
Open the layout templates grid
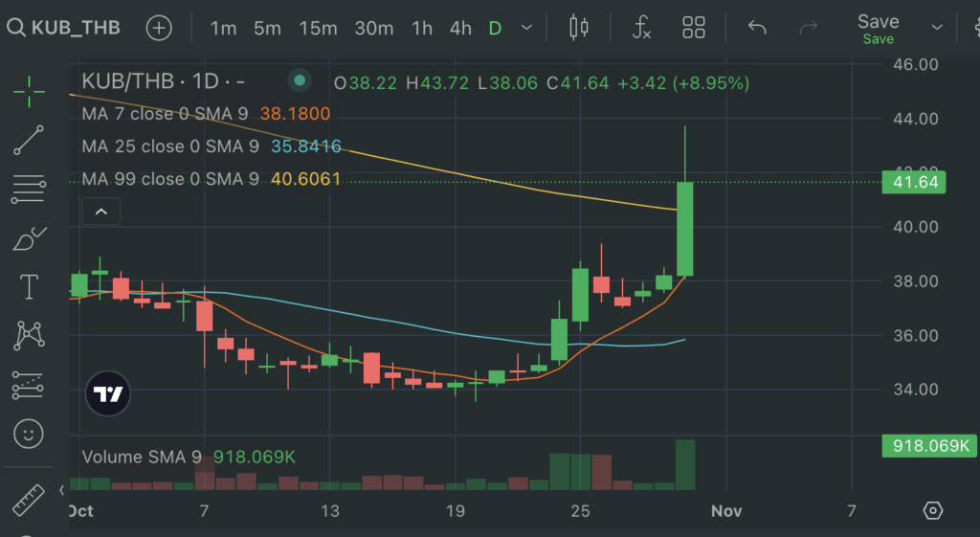click(694, 28)
